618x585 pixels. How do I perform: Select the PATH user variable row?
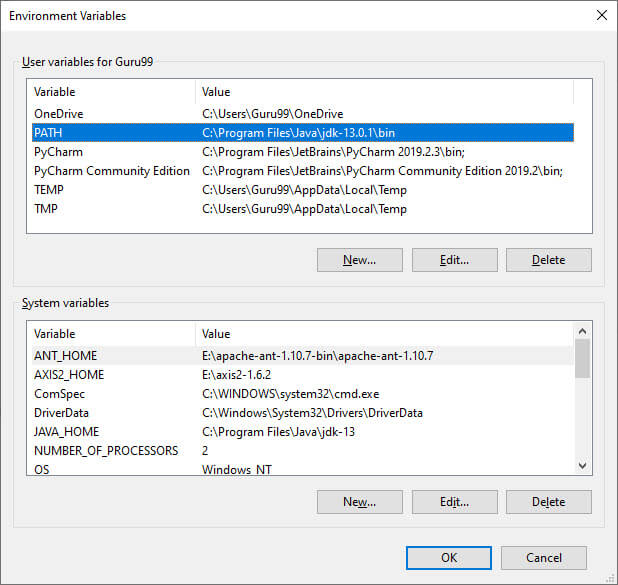point(303,133)
